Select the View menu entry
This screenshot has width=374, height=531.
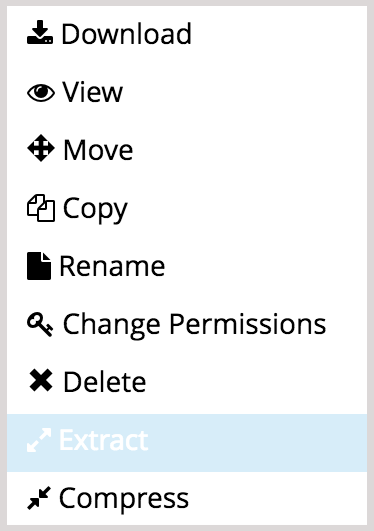[92, 91]
